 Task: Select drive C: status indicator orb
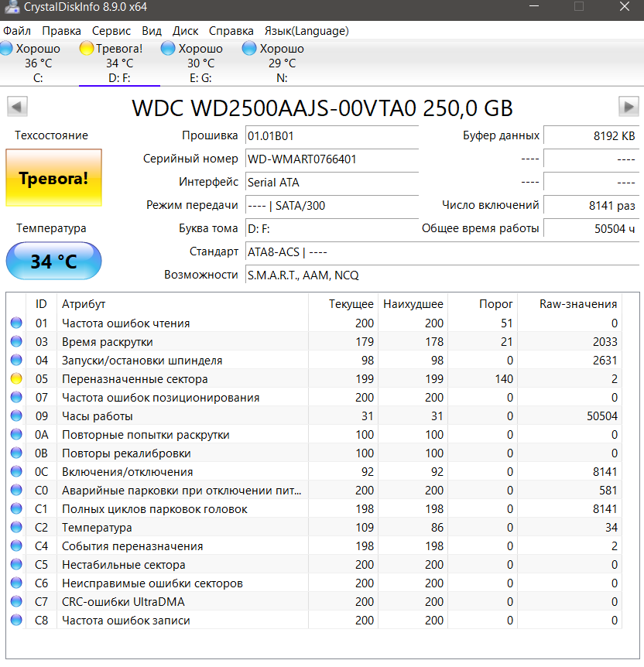point(6,48)
